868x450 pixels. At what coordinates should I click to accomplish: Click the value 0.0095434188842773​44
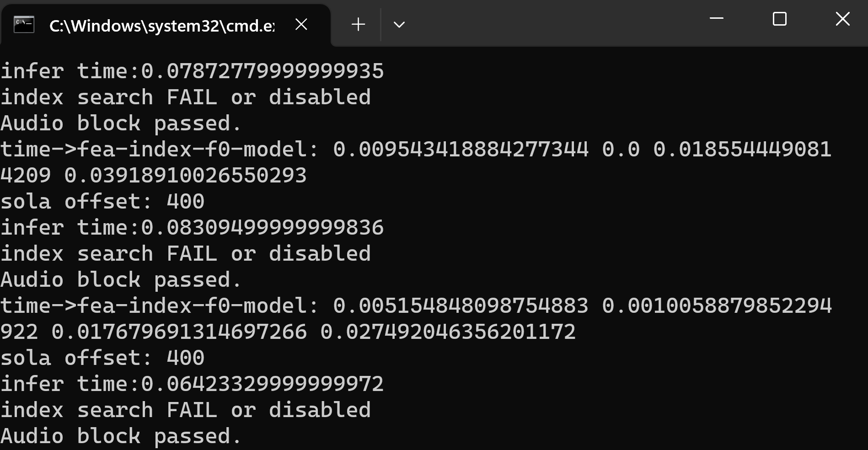[461, 150]
